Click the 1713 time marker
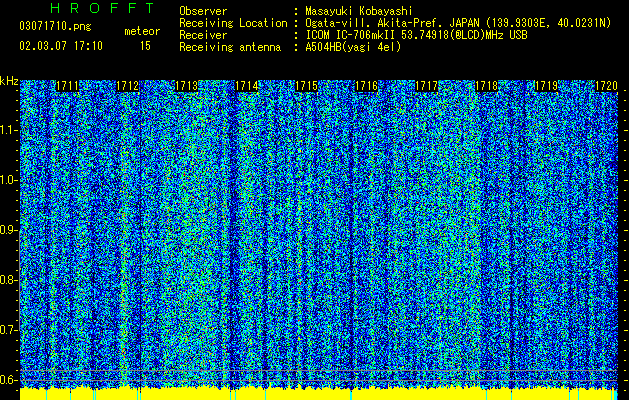 [187, 86]
